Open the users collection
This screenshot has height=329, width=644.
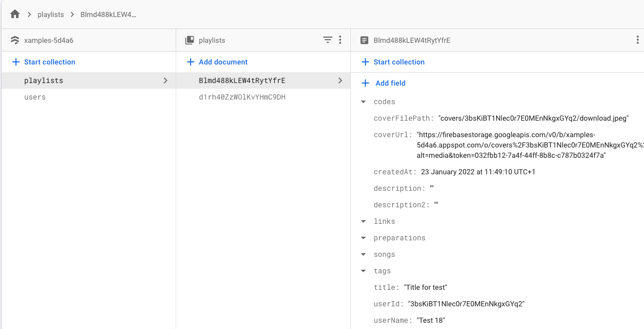coord(88,97)
